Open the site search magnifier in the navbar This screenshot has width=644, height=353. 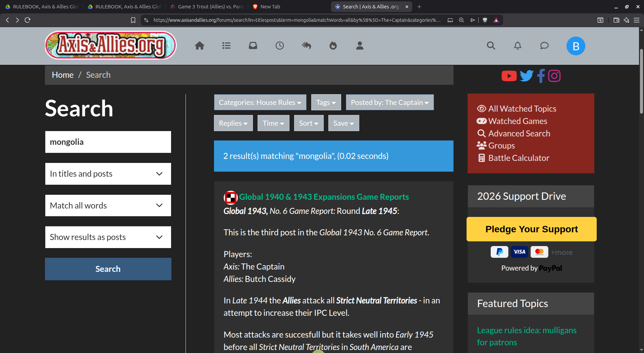491,46
